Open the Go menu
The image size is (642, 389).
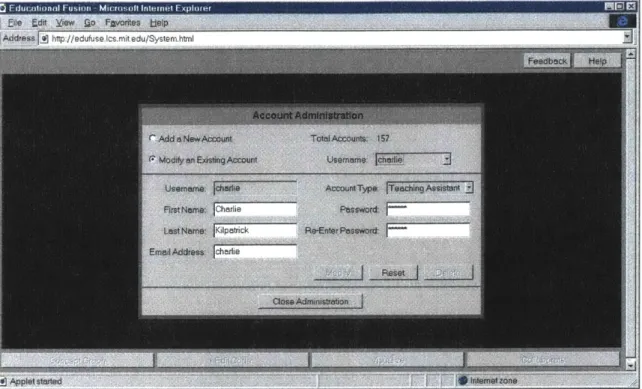[90, 23]
